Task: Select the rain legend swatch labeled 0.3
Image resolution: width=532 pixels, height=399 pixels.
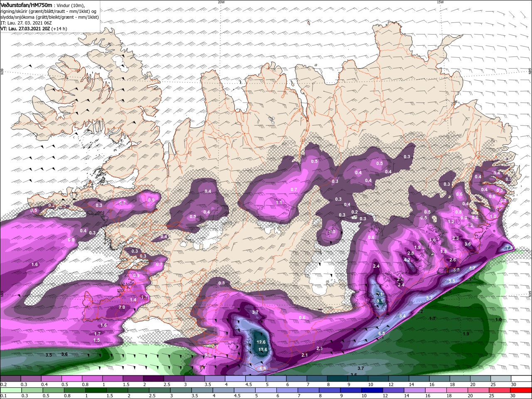Action: coord(32,390)
